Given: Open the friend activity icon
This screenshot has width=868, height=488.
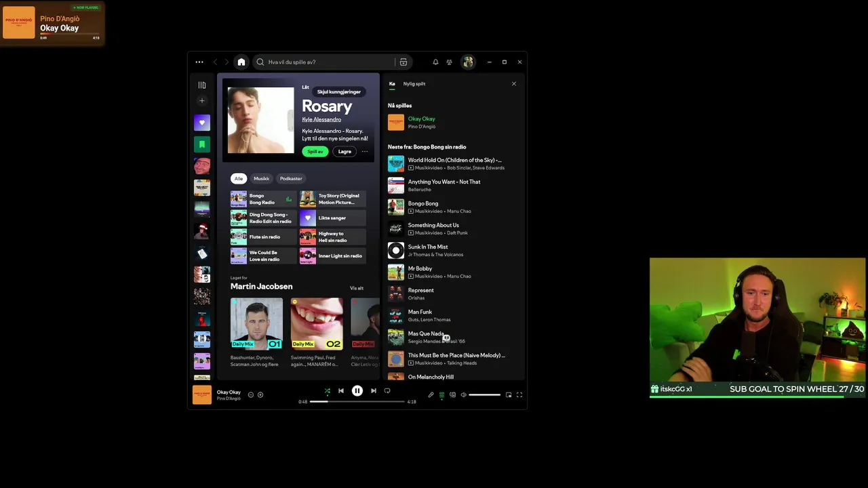Looking at the screenshot, I should tap(449, 62).
